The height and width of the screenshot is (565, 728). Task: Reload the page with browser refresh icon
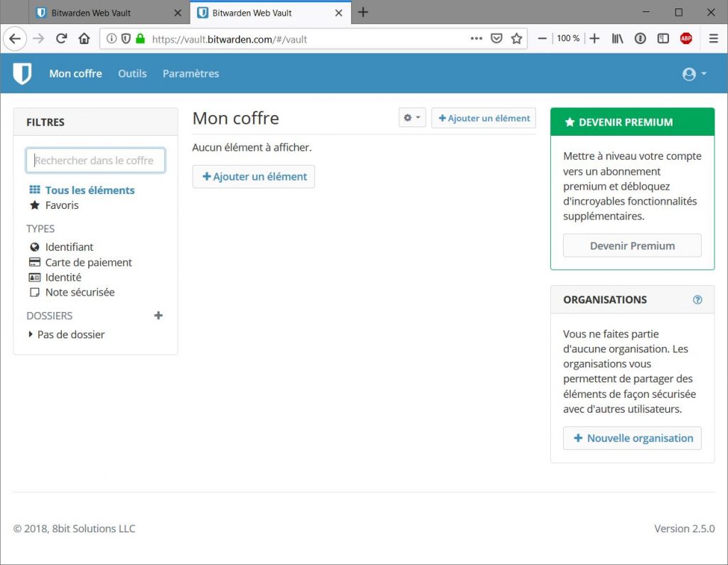pos(61,38)
